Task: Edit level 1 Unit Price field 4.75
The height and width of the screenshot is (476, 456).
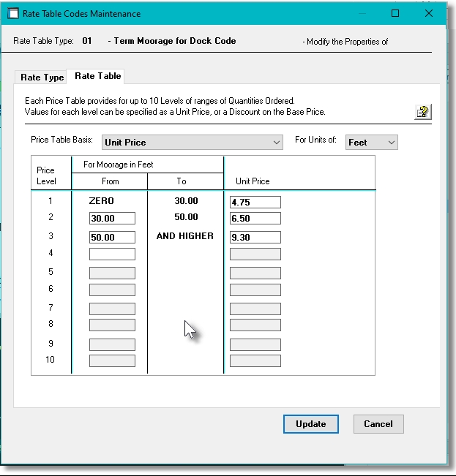Action: point(255,203)
